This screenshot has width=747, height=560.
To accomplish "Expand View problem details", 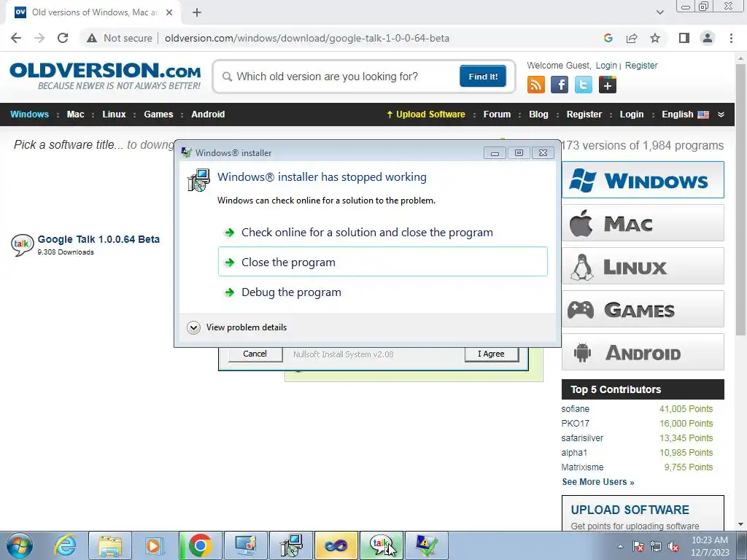I will coord(237,327).
